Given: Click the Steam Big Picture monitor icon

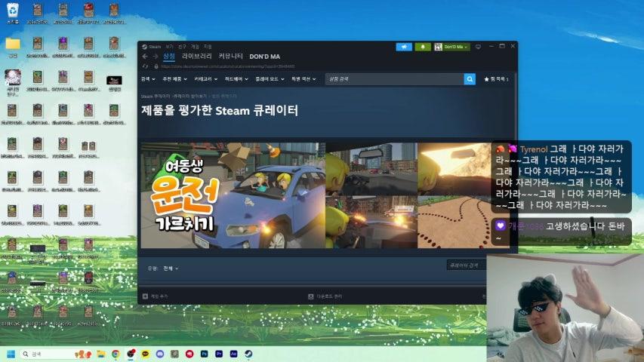Looking at the screenshot, I should pyautogui.click(x=478, y=47).
